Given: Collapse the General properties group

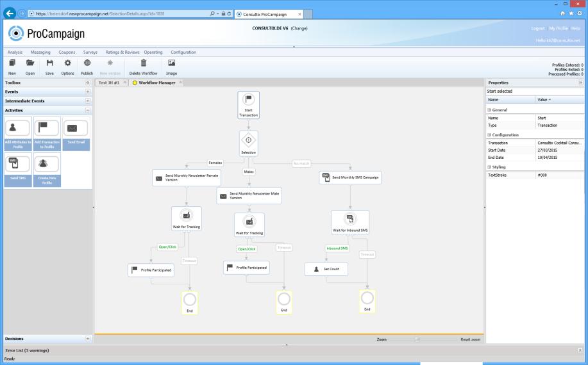Looking at the screenshot, I should click(x=489, y=110).
